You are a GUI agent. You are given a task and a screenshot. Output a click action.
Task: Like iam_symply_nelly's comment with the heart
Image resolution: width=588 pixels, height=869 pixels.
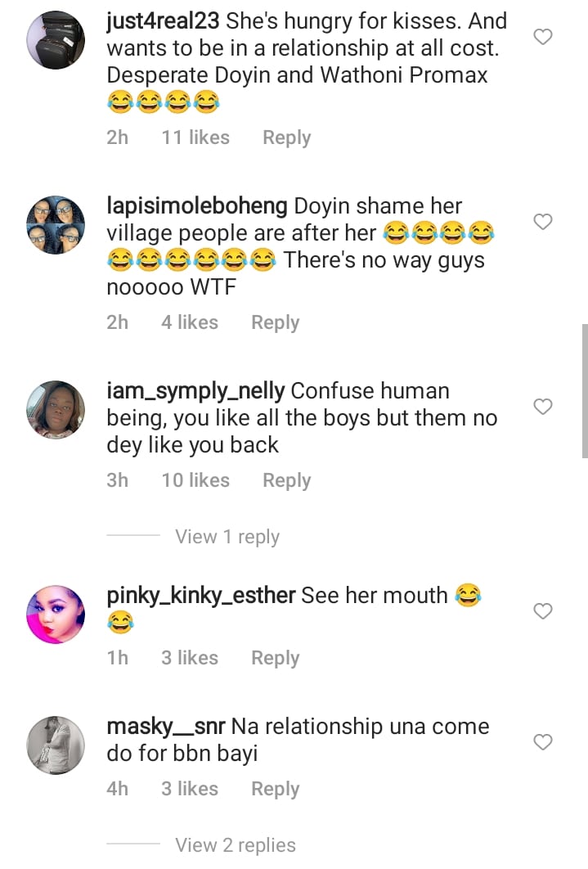[x=543, y=407]
